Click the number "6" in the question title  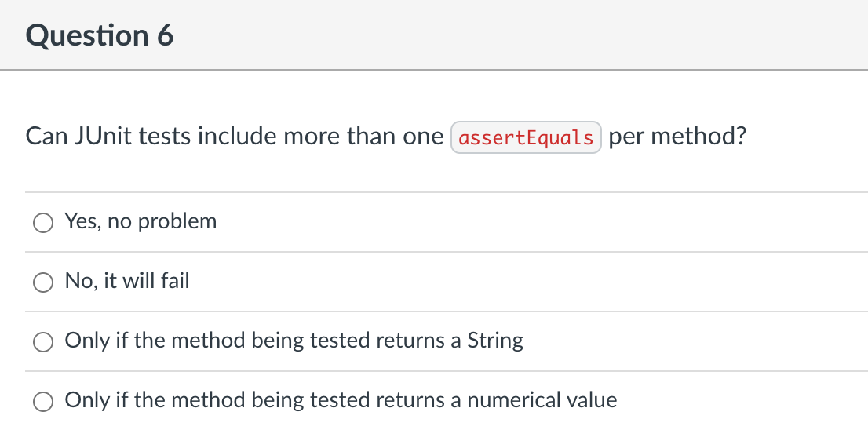165,36
